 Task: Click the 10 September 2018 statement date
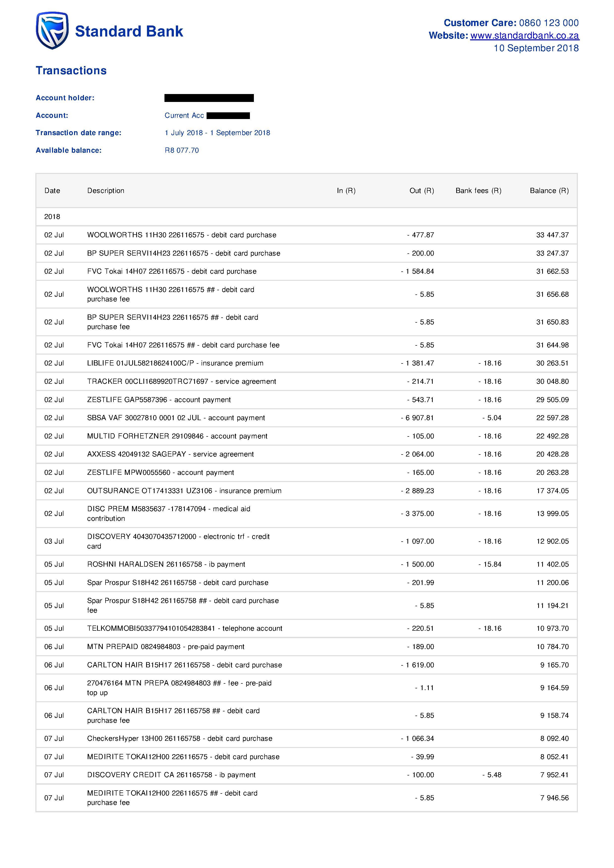pyautogui.click(x=536, y=48)
